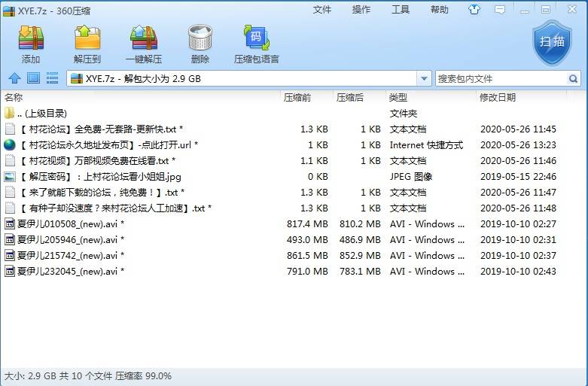588x386 pixels.
Task: Switch to large icon view
Action: [33, 78]
